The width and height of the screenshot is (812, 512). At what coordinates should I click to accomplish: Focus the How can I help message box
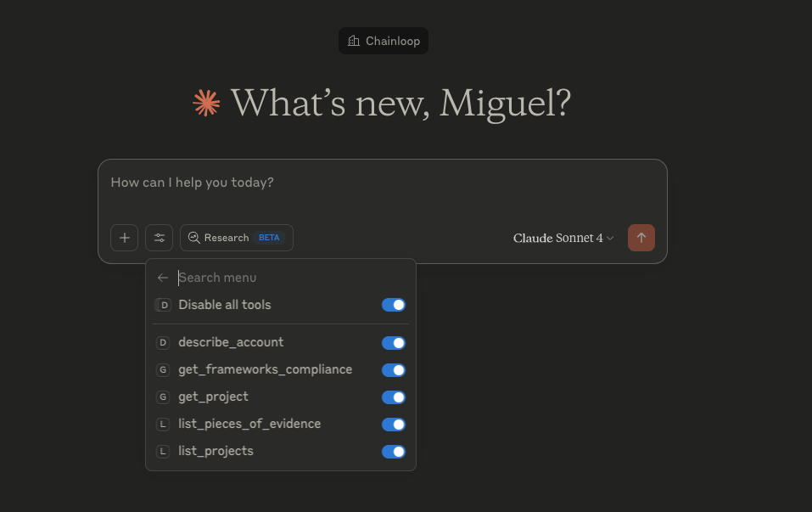coord(382,189)
